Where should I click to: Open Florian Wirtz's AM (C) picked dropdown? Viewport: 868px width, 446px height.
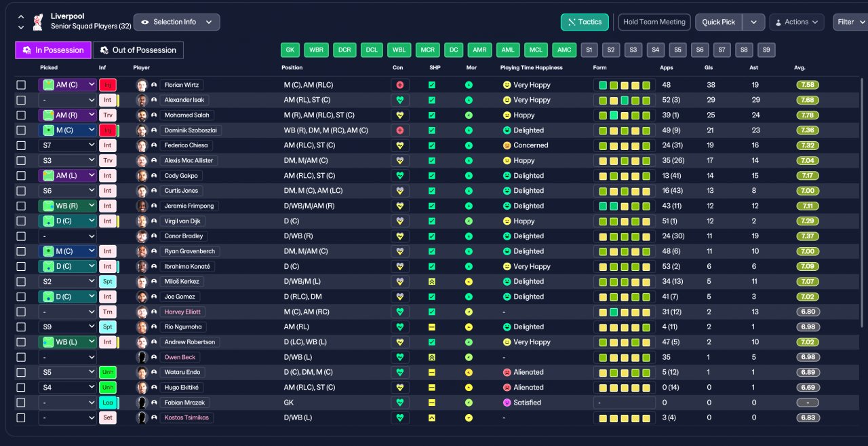[x=68, y=85]
